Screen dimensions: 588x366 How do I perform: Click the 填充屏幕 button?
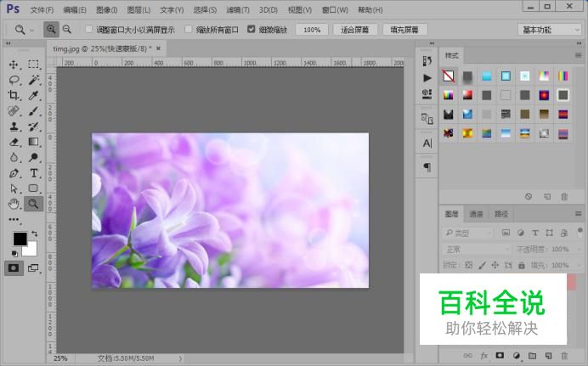tap(404, 29)
